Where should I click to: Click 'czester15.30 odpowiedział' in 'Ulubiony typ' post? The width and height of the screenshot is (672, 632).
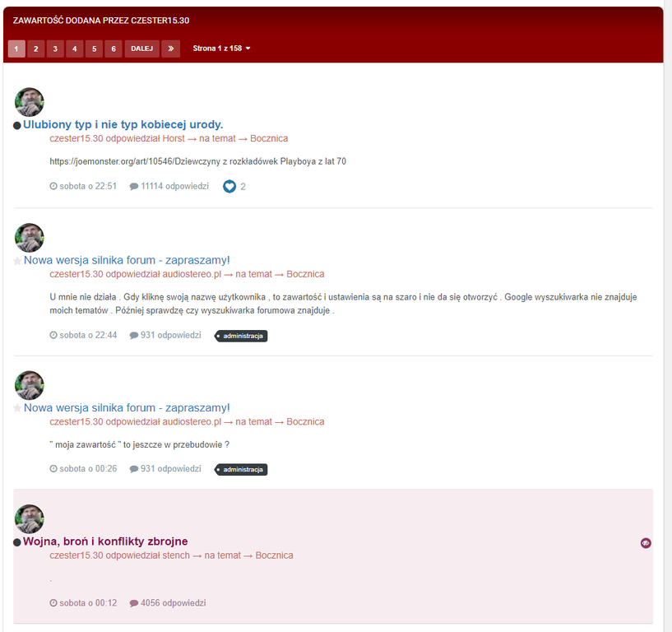[x=105, y=138]
